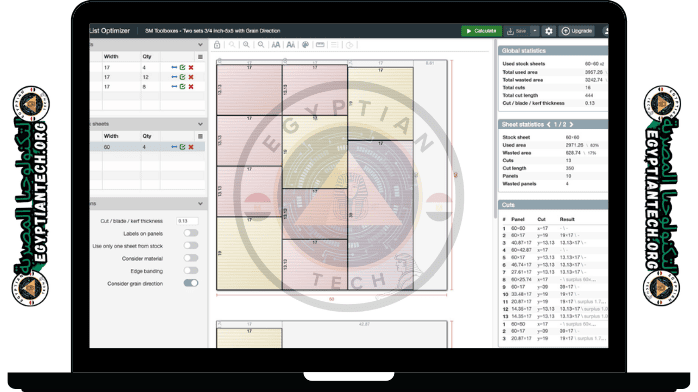Click blue arrow icon in Qty 12 panel row
The image size is (698, 392).
(174, 77)
